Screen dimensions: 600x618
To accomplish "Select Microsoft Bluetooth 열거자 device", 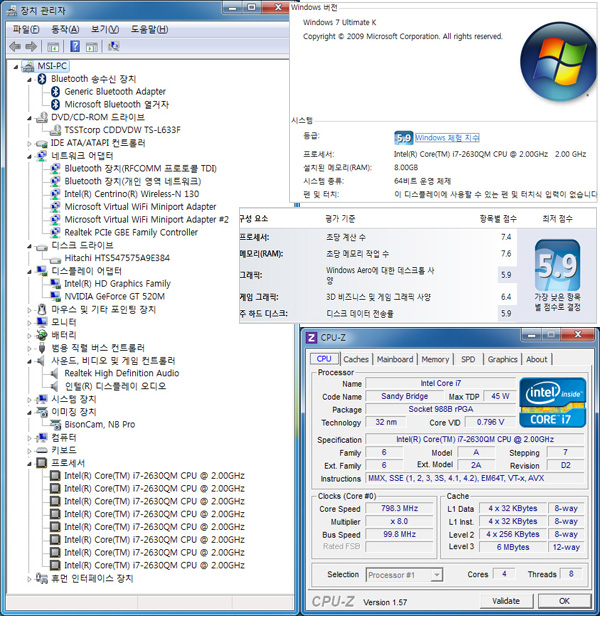I will coord(116,104).
